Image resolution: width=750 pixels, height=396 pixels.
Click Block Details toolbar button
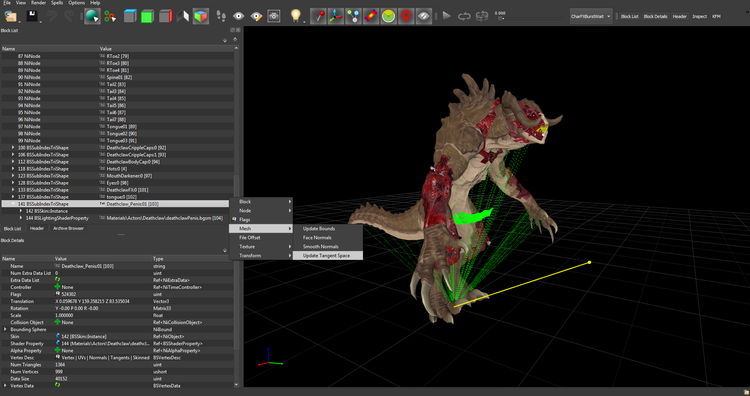pyautogui.click(x=655, y=16)
